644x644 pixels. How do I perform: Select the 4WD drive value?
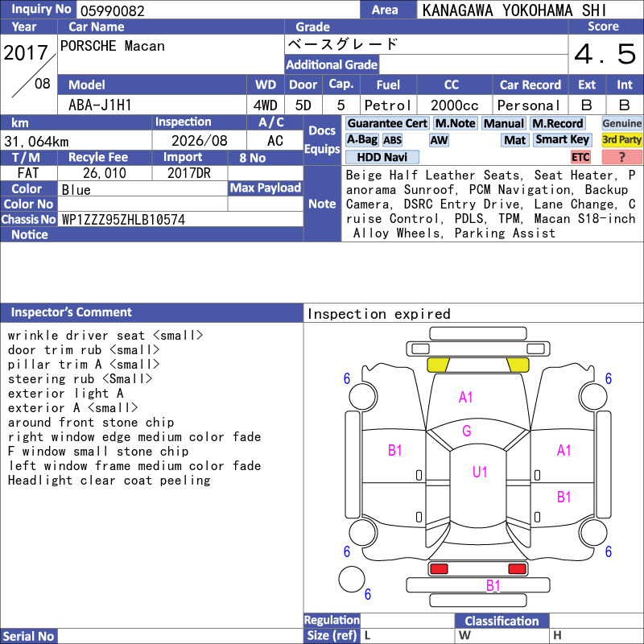tap(266, 105)
